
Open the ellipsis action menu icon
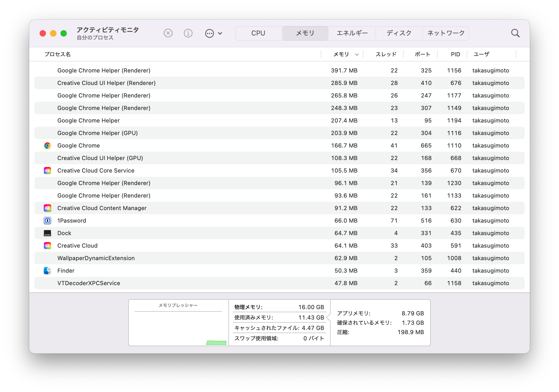tap(209, 33)
